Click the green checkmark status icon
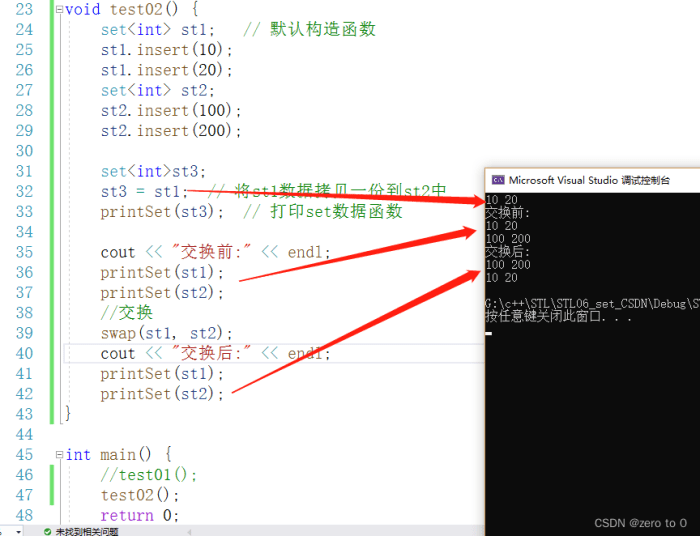The height and width of the screenshot is (536, 700). (46, 531)
